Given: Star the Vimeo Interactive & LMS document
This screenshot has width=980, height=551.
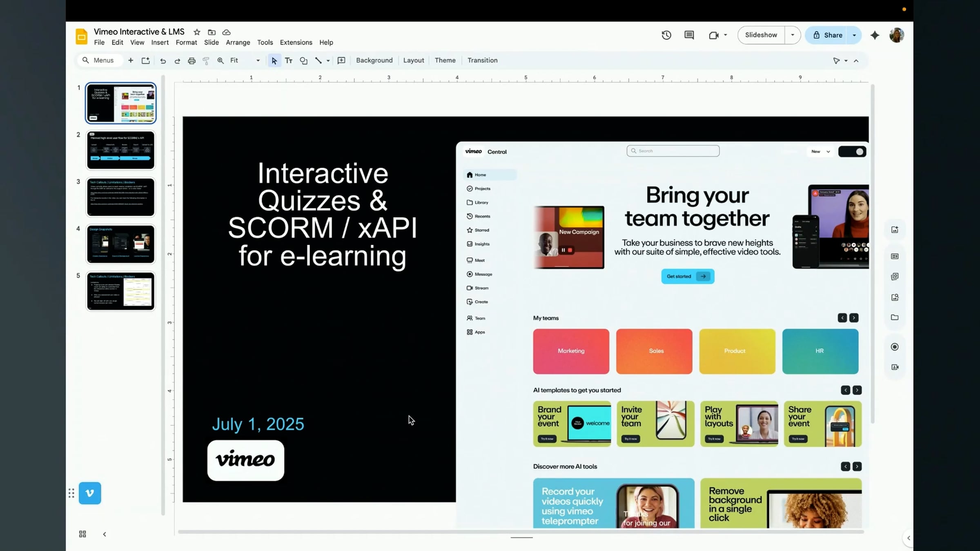Looking at the screenshot, I should pos(197,32).
